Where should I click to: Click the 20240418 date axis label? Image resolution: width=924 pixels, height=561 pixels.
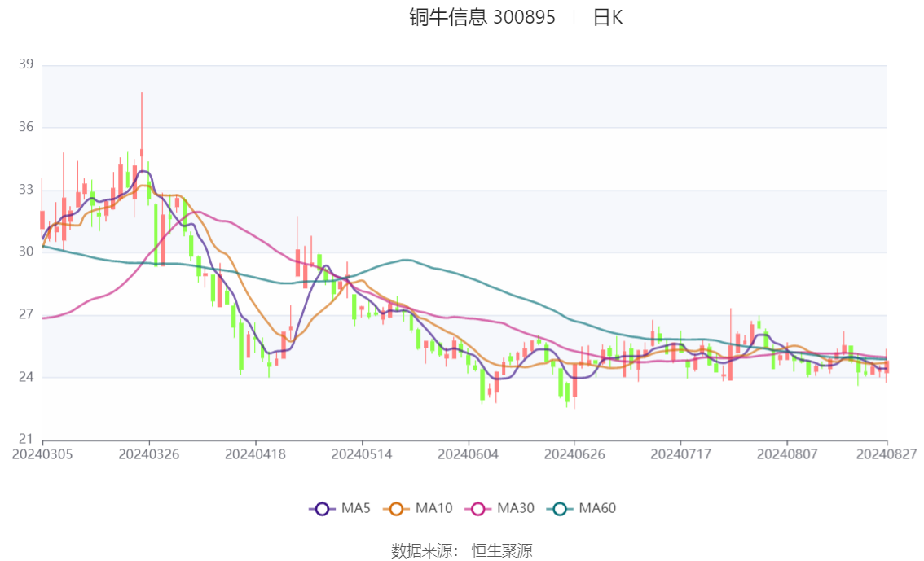[255, 454]
